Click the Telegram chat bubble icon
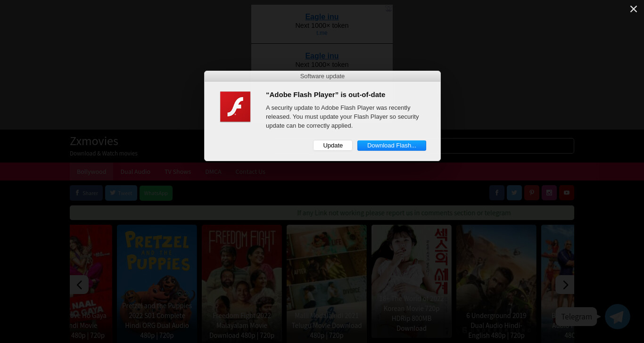 coord(618,317)
